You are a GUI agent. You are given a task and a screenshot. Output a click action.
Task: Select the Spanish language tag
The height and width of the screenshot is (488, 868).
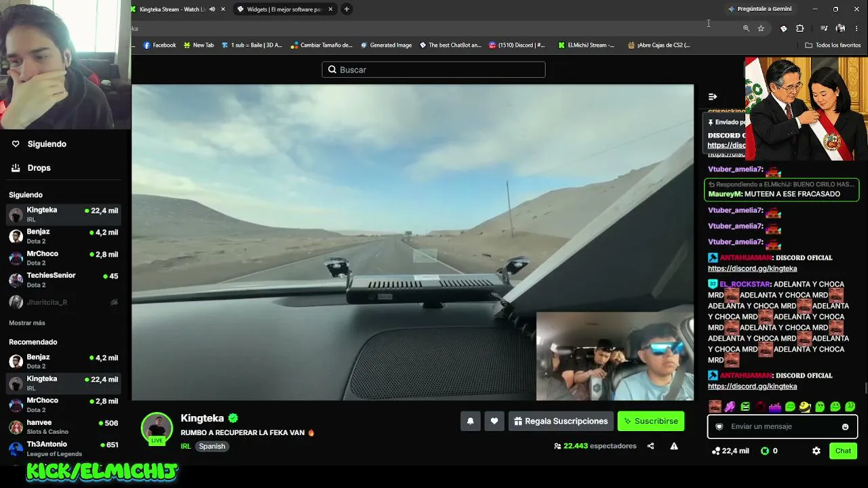click(x=212, y=447)
